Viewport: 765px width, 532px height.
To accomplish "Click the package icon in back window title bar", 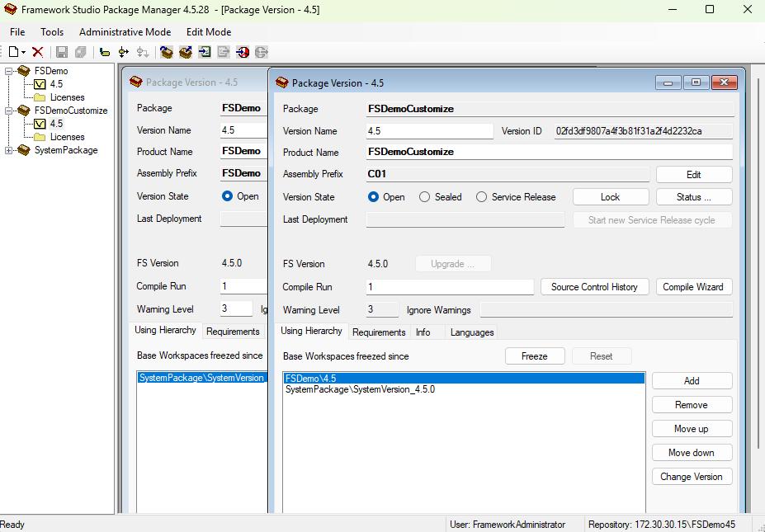I will pyautogui.click(x=136, y=82).
